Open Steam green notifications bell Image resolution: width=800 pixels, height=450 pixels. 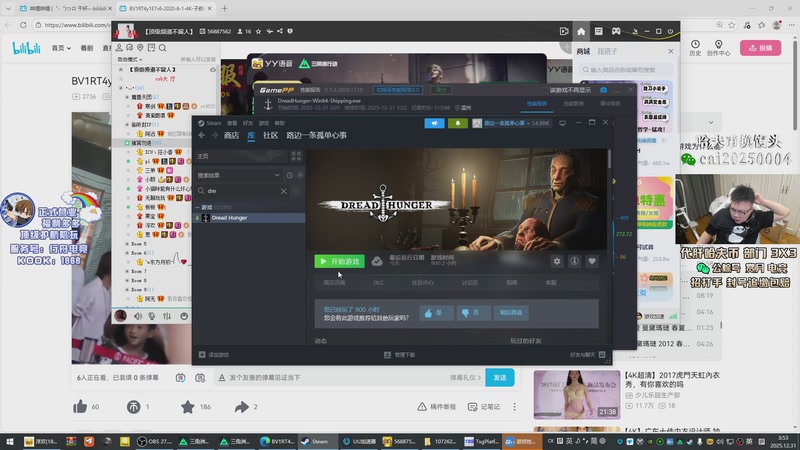click(x=458, y=123)
